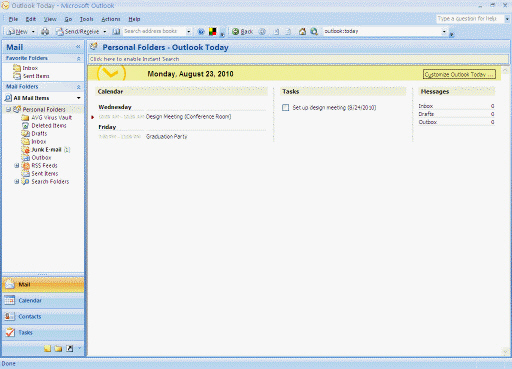Image resolution: width=512 pixels, height=369 pixels.
Task: Select the AVG Virus Vault folder
Action: click(47, 117)
